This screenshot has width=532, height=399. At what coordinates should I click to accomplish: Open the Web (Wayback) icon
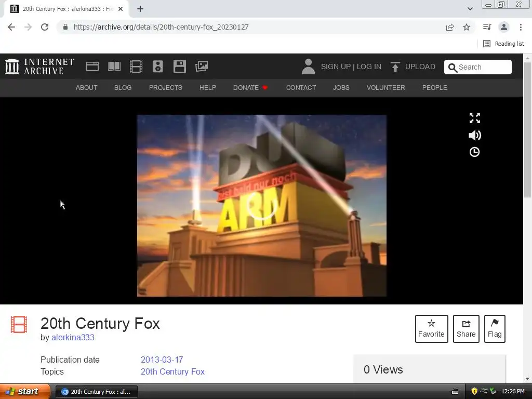[92, 66]
